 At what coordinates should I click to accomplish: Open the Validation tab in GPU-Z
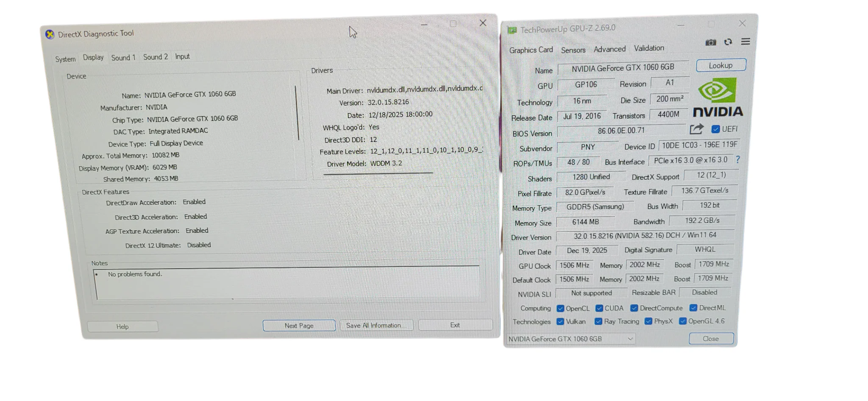click(649, 48)
